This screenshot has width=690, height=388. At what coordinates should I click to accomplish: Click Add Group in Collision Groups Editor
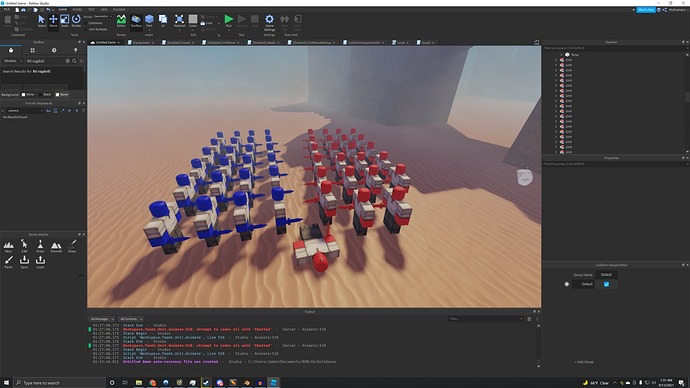pos(584,362)
